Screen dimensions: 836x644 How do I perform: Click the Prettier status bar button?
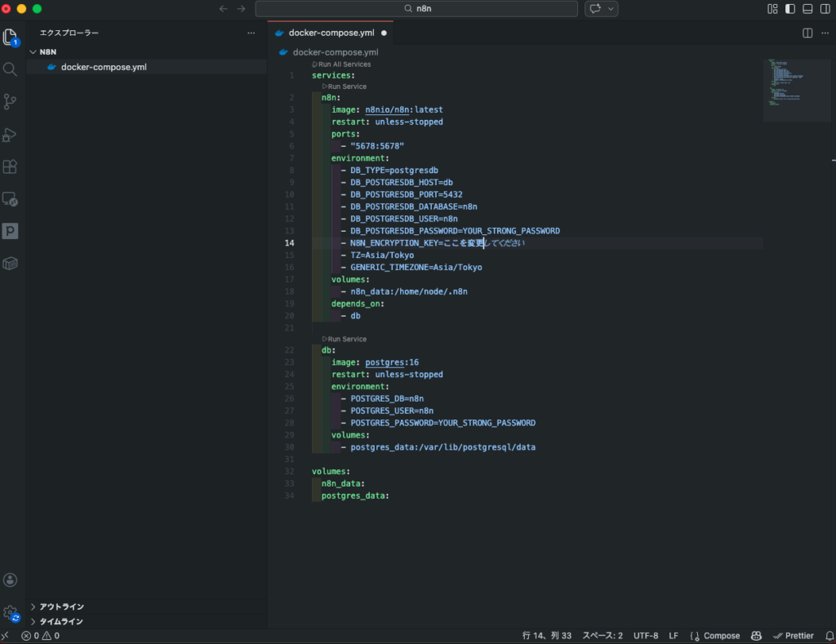[794, 636]
